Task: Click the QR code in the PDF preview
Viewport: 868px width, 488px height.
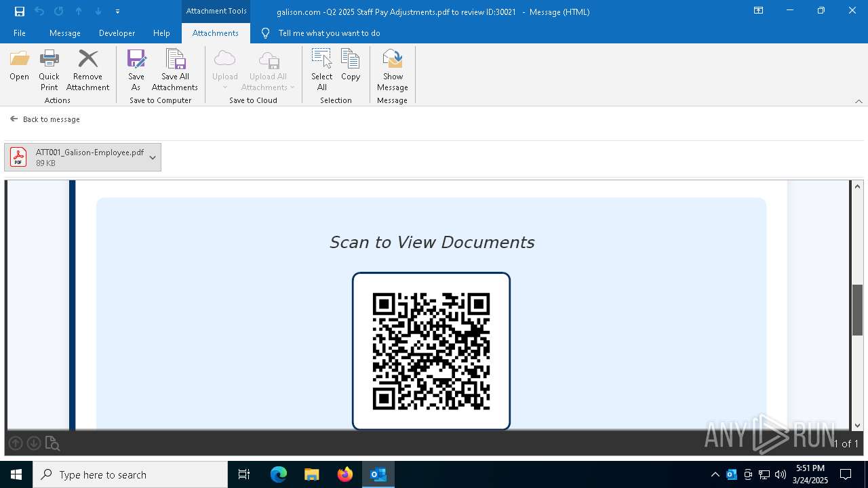Action: (431, 351)
